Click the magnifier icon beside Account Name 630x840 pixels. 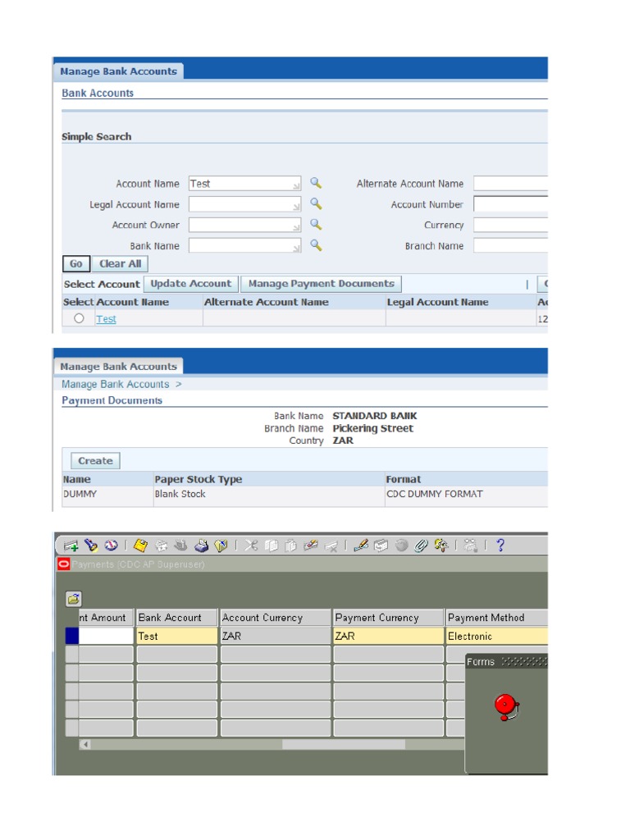[316, 183]
